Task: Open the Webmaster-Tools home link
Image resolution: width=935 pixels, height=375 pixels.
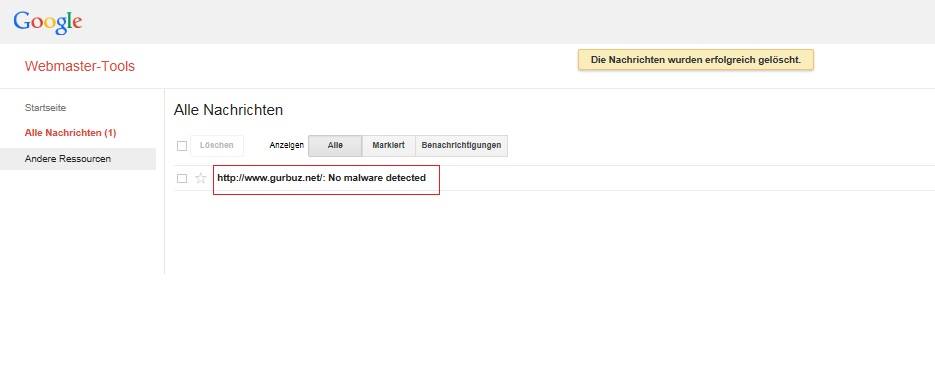Action: (80, 66)
